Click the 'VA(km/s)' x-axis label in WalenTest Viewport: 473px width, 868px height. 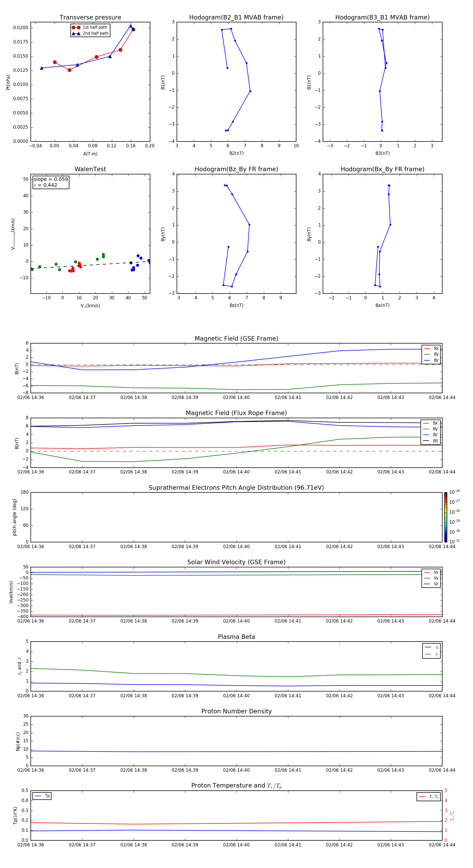click(90, 306)
